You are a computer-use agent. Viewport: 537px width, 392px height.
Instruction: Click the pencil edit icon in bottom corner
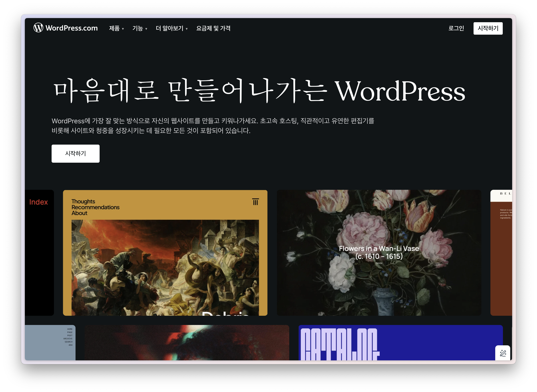[x=502, y=353]
